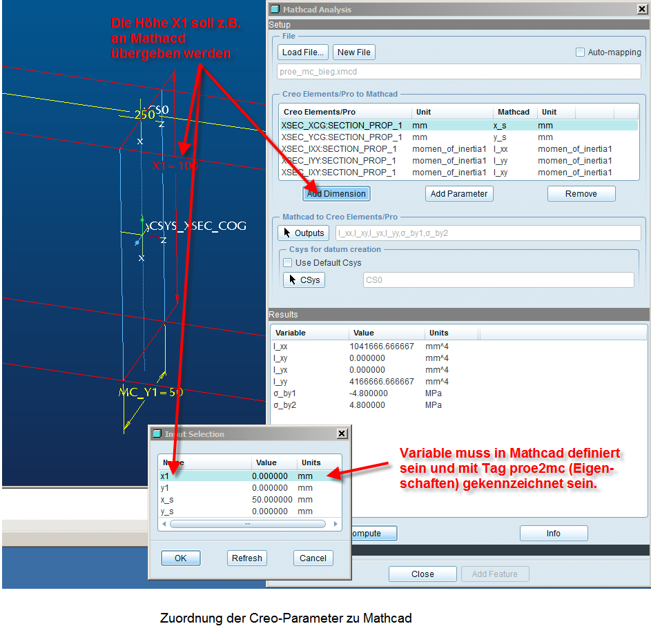Click the Units column header in Results
Image resolution: width=651 pixels, height=644 pixels.
(x=451, y=333)
